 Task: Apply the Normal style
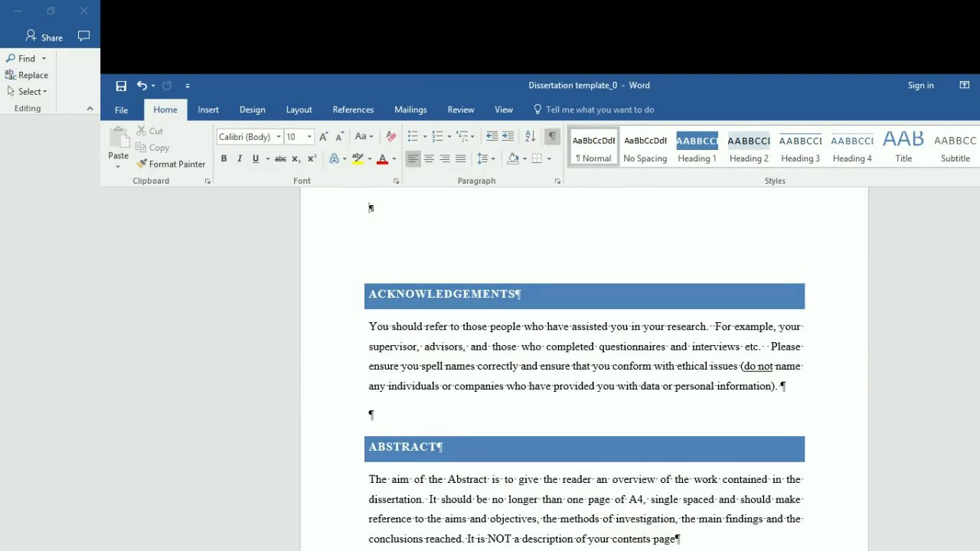click(x=593, y=147)
